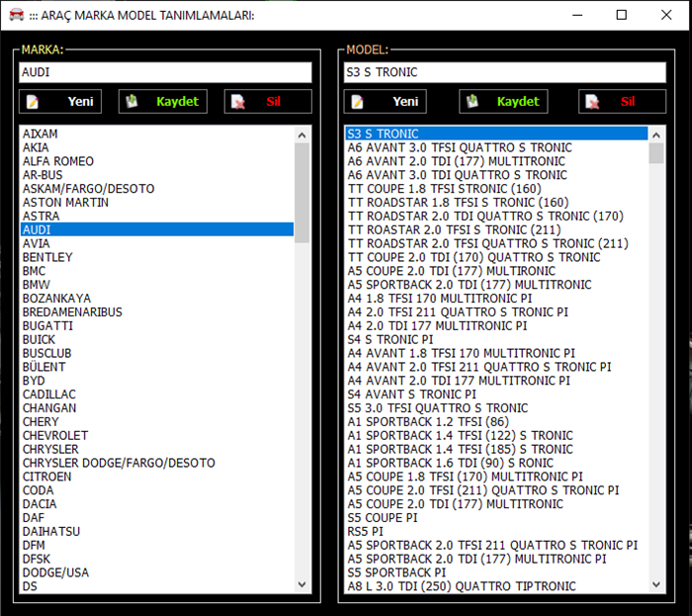Select DAIHATSU brand

157,531
